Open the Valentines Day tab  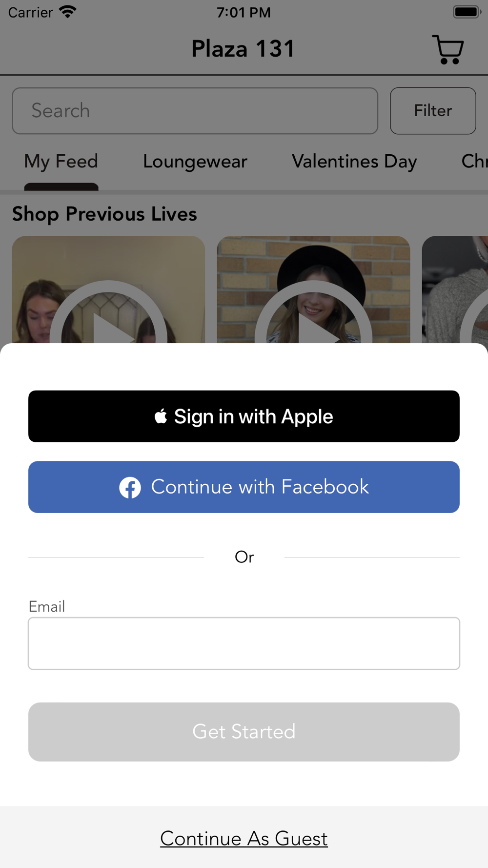click(354, 161)
